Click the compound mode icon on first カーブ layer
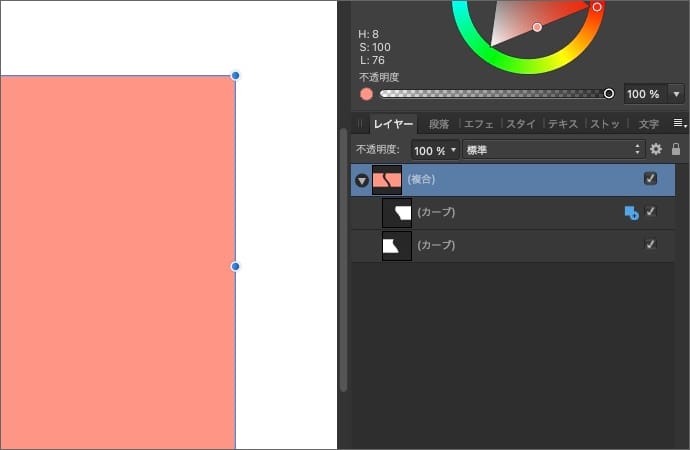690x450 pixels. pos(631,213)
